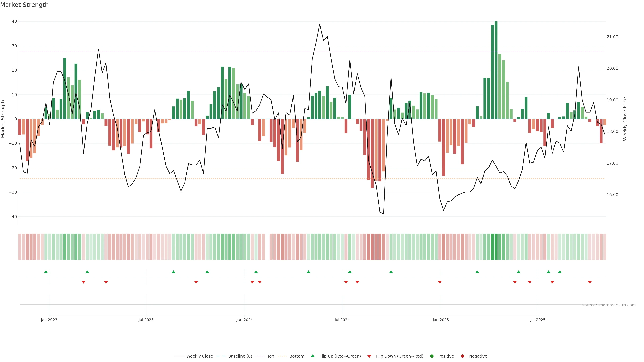
Task: Click the flip-up triangle just after Jul 2024
Action: click(350, 272)
